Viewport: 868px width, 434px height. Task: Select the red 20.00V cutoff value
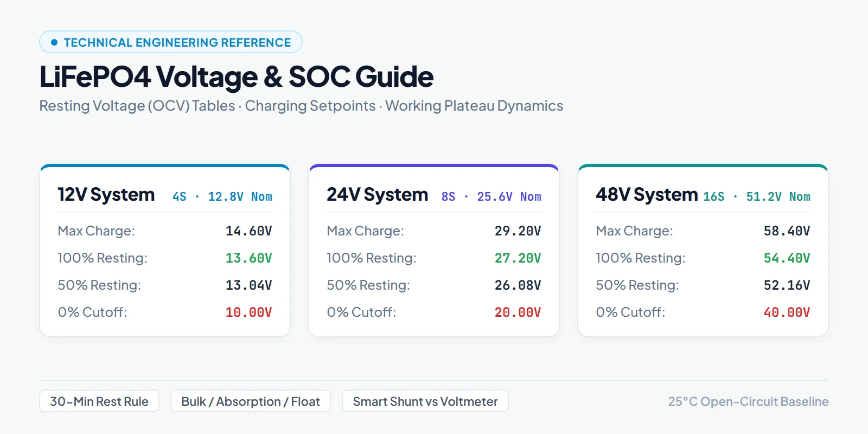518,312
